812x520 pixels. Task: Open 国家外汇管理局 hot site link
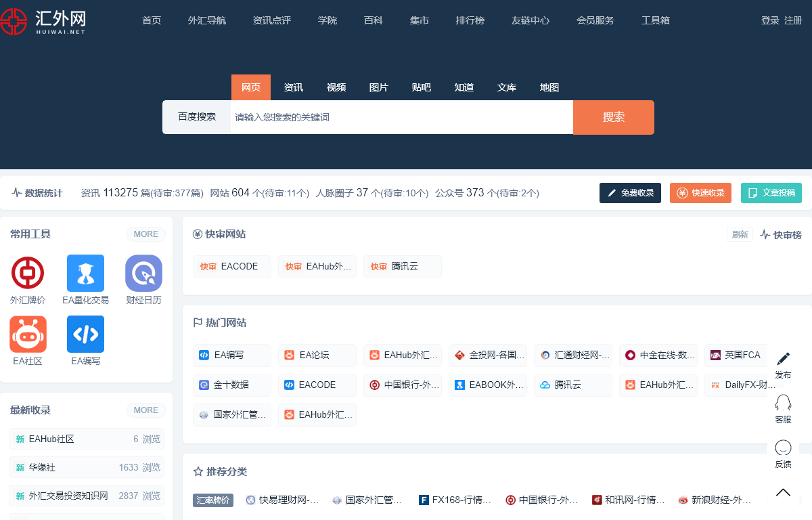coord(232,414)
